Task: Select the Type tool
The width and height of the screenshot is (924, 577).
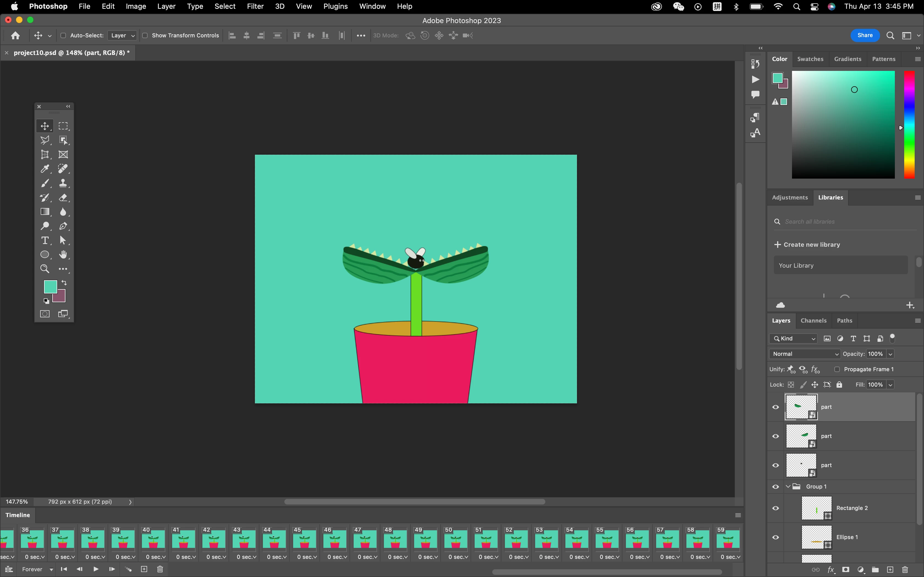Action: click(x=45, y=240)
